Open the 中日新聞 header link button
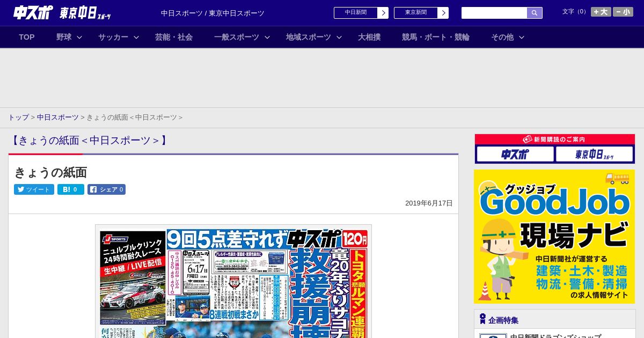The width and height of the screenshot is (644, 338). tap(356, 13)
